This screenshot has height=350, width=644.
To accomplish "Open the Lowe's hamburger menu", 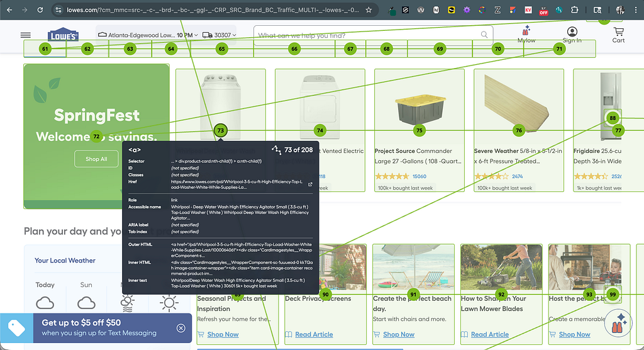I will point(25,35).
